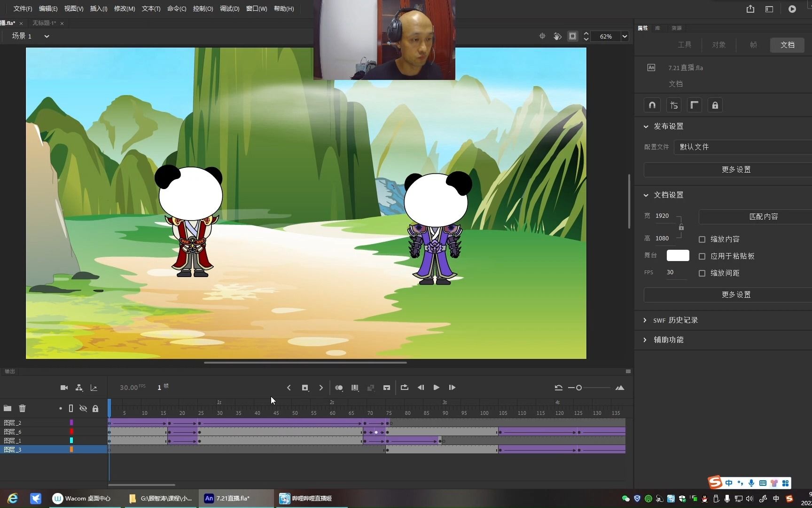The width and height of the screenshot is (812, 508).
Task: Toggle loop playback in the timeline
Action: (404, 388)
